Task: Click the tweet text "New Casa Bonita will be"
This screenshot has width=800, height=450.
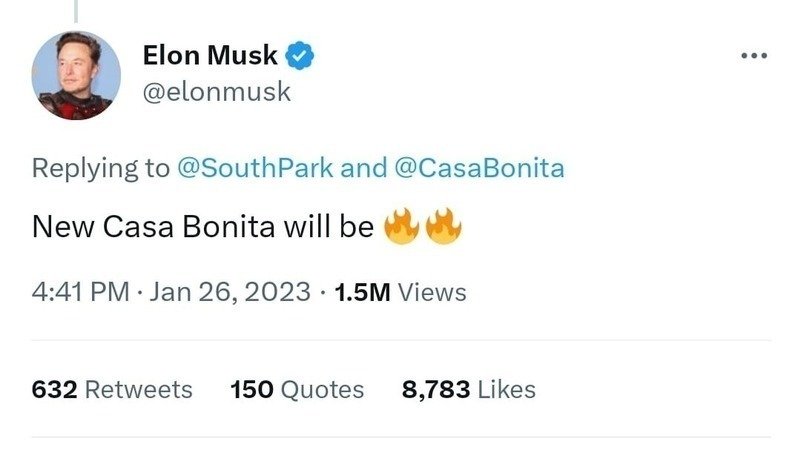Action: [202, 227]
